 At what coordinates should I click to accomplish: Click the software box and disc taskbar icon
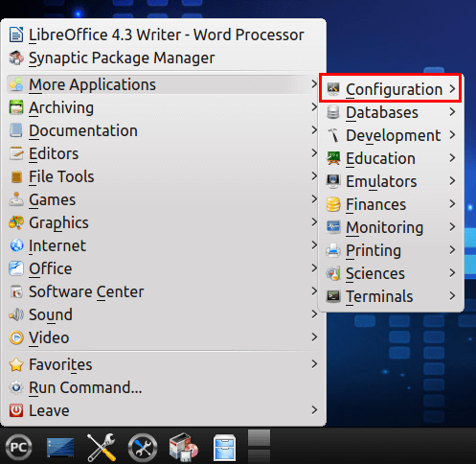pyautogui.click(x=184, y=448)
